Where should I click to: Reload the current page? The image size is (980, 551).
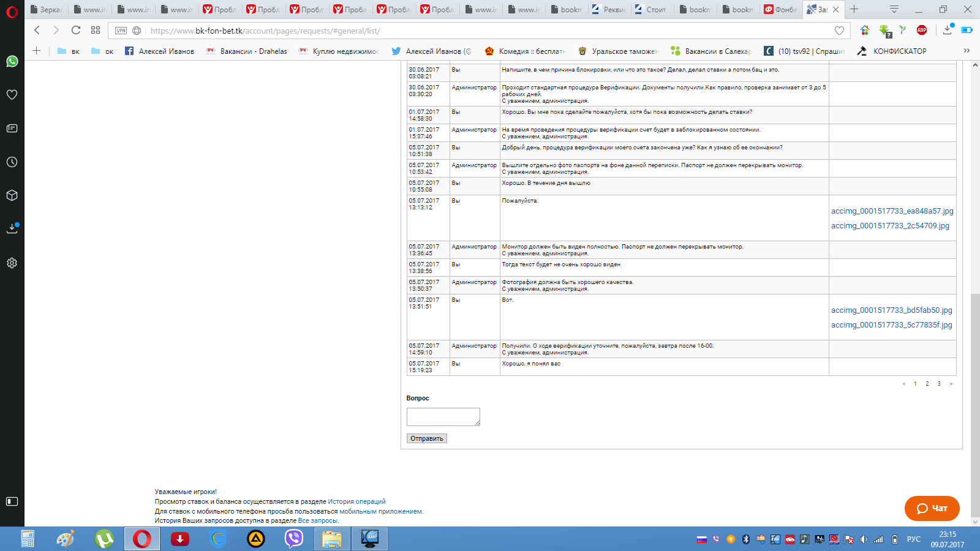pos(76,30)
